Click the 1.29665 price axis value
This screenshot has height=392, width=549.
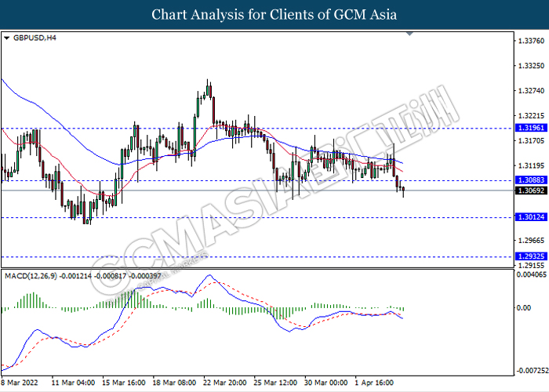click(531, 241)
